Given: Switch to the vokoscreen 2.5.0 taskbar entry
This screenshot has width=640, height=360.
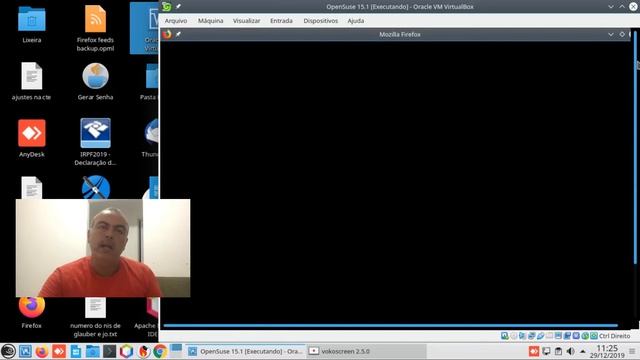Looking at the screenshot, I should click(x=367, y=351).
